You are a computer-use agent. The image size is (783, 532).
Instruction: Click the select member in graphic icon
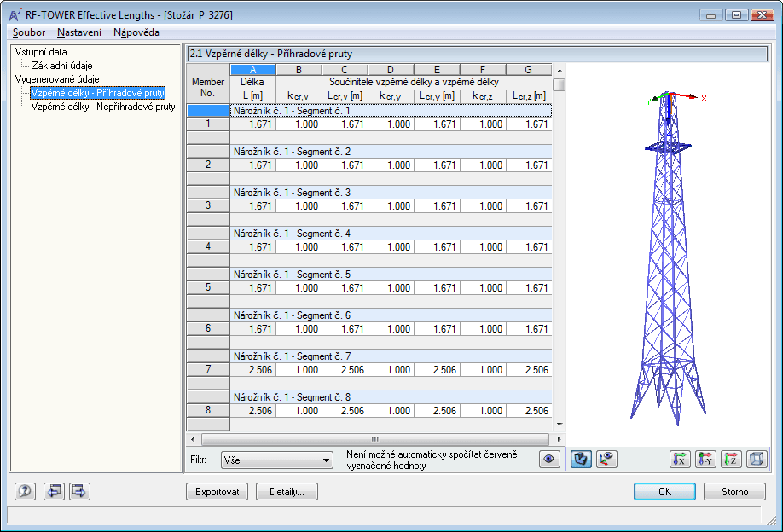[606, 460]
